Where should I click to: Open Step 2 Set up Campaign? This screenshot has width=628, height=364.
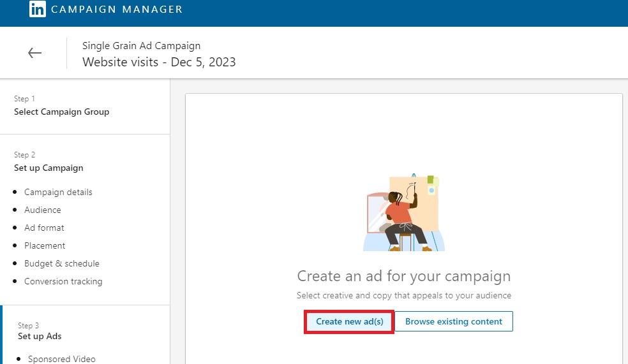[x=49, y=162]
